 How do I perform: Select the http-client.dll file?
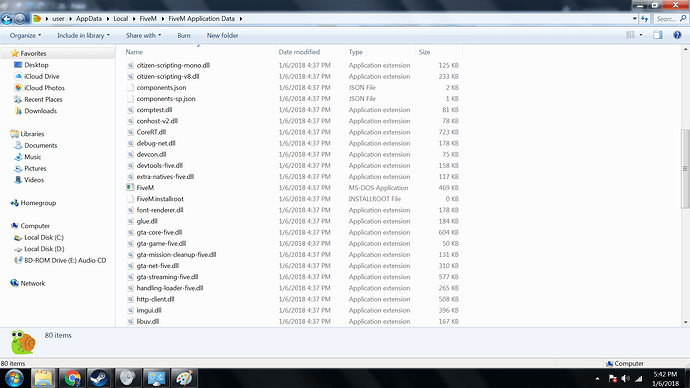click(155, 299)
